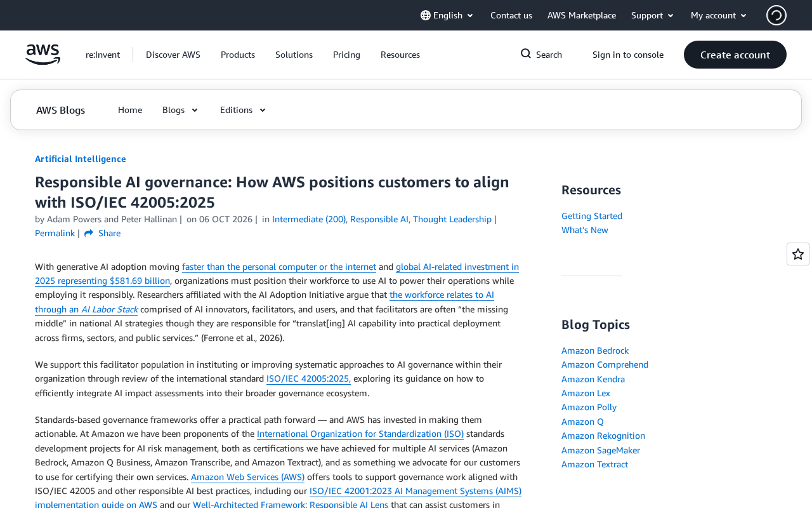Expand the My account dropdown

[719, 15]
